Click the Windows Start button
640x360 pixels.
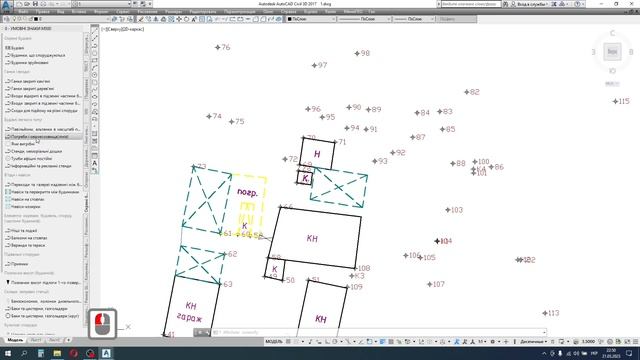pyautogui.click(x=8, y=353)
